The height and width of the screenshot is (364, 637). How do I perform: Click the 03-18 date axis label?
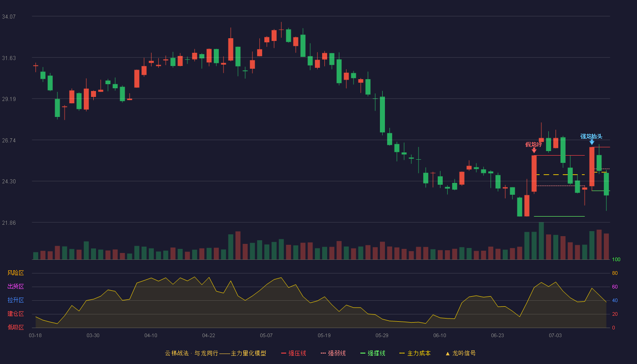point(35,335)
